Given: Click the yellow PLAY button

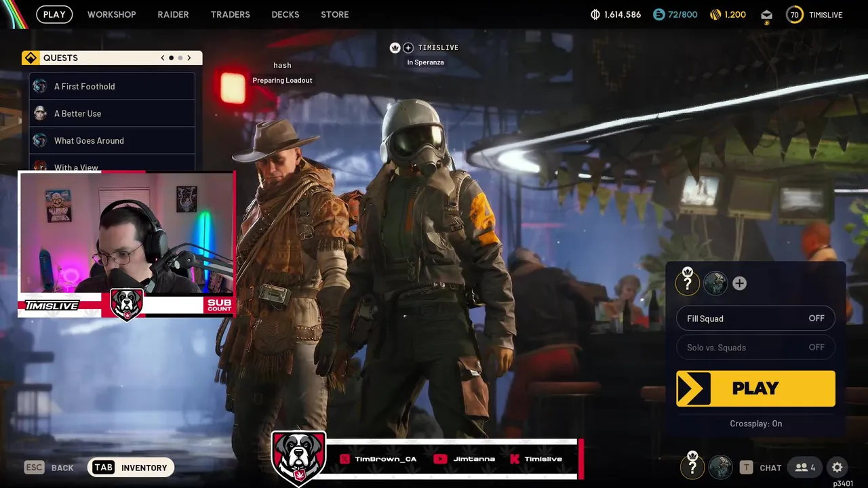Looking at the screenshot, I should click(755, 388).
